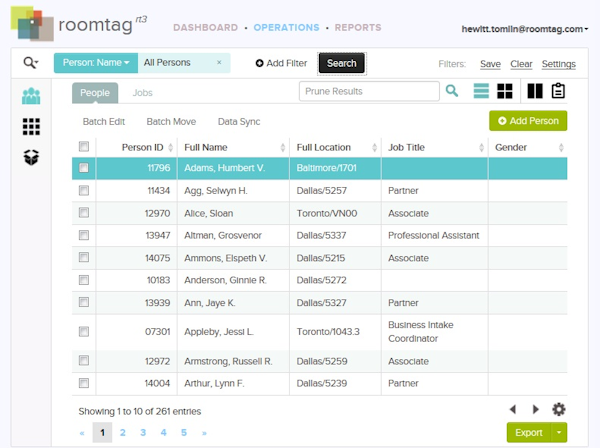Click into the Prune Results field

tap(369, 92)
